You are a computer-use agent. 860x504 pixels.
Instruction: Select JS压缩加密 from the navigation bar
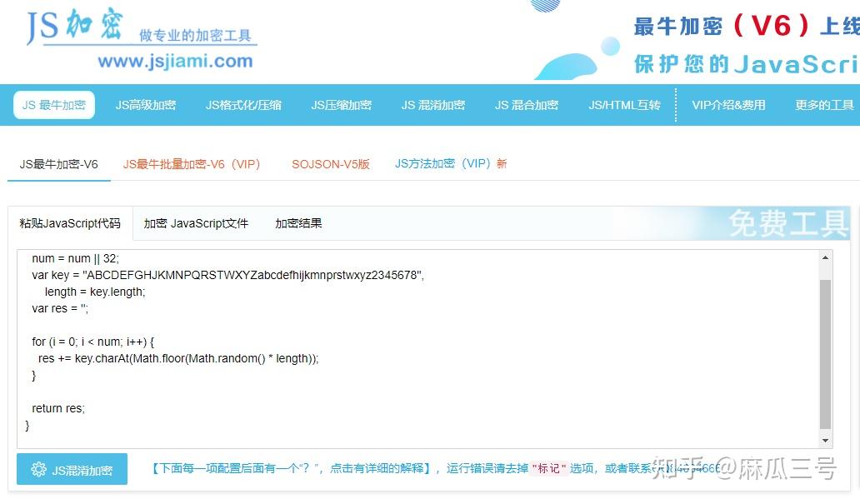[341, 104]
